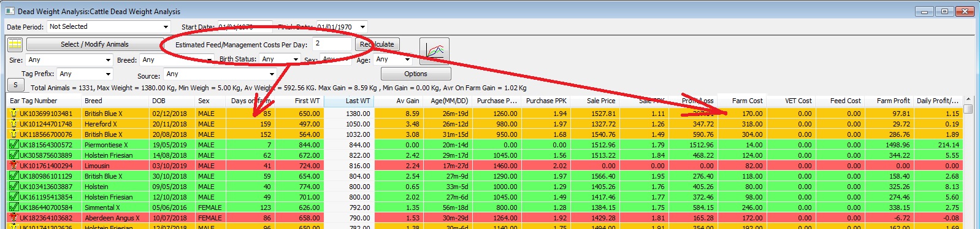Image resolution: width=980 pixels, height=229 pixels.
Task: Click the Farm Profit value -6.72
Action: click(x=889, y=218)
